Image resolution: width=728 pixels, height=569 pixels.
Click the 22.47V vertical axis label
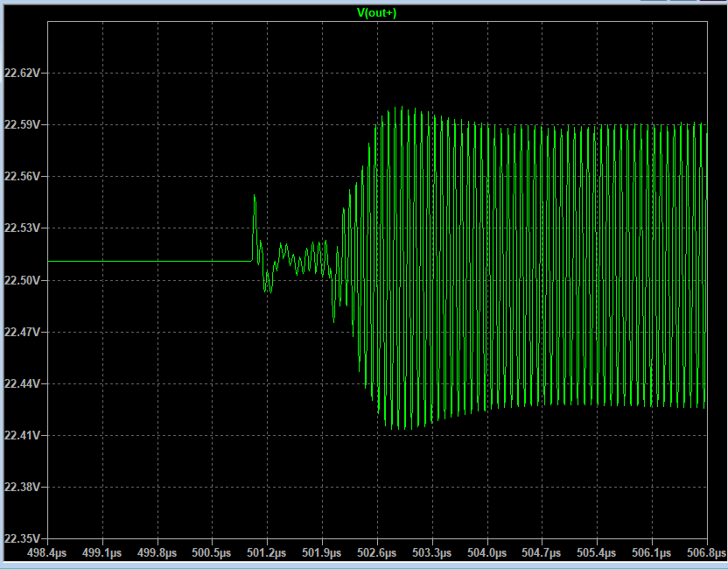click(22, 332)
